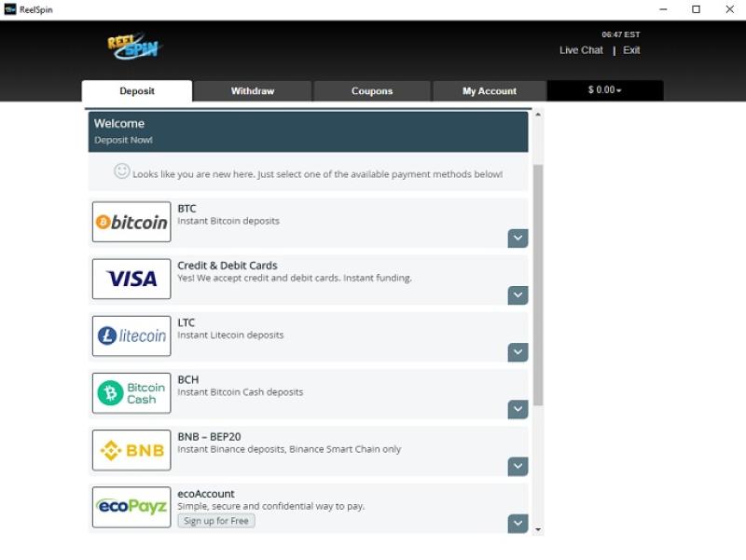Open the Coupons tab
746x560 pixels.
pyautogui.click(x=372, y=91)
